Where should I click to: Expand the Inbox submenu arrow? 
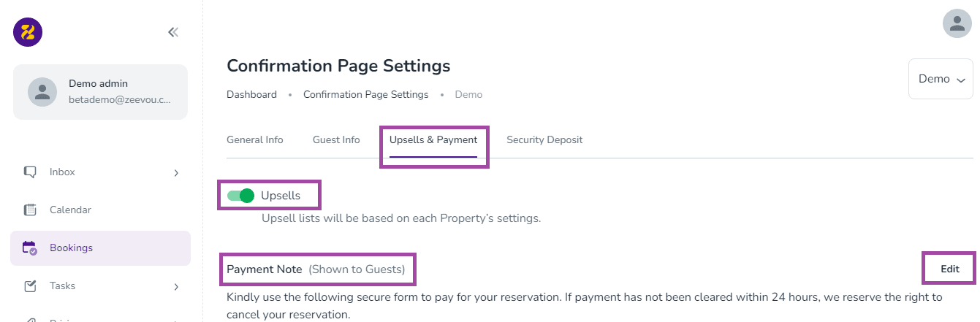pyautogui.click(x=176, y=173)
